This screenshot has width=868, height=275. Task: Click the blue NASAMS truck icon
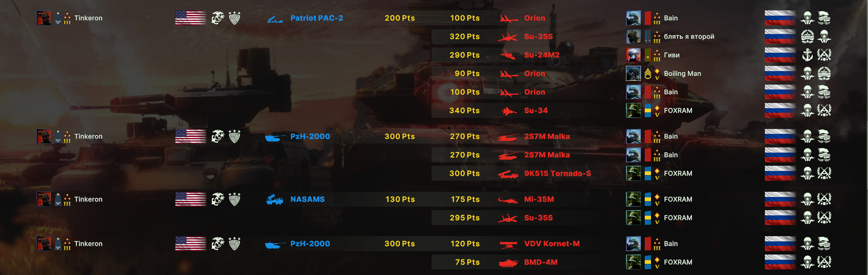click(x=275, y=199)
